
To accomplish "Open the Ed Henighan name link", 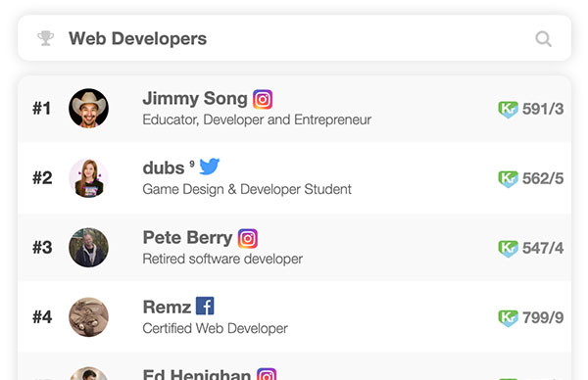I will pos(197,375).
